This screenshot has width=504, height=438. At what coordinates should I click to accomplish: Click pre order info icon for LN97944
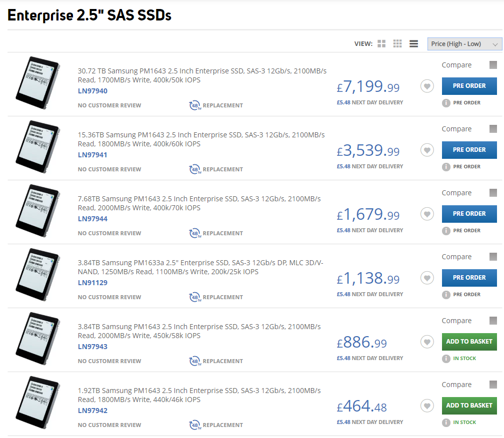pyautogui.click(x=446, y=231)
